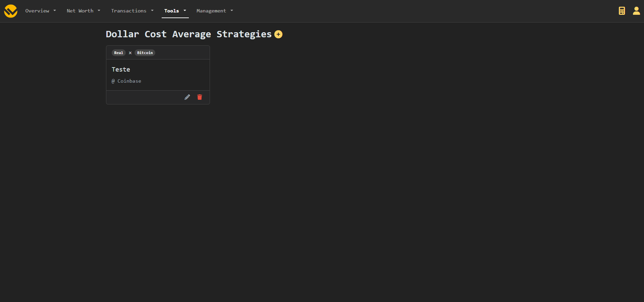This screenshot has width=644, height=302.
Task: Click the yellow app logo
Action: [11, 11]
